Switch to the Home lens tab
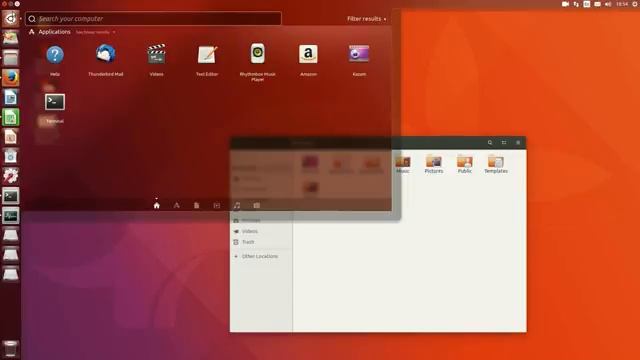Viewport: 640px width, 360px height. pyautogui.click(x=157, y=205)
